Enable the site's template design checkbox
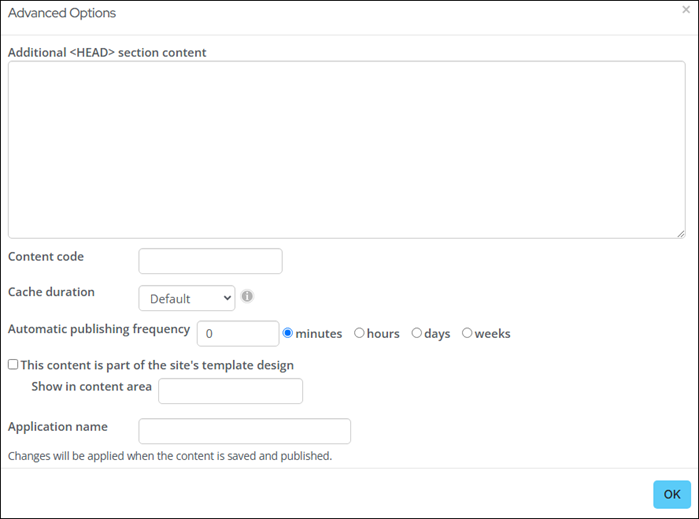This screenshot has width=699, height=519. (x=13, y=364)
